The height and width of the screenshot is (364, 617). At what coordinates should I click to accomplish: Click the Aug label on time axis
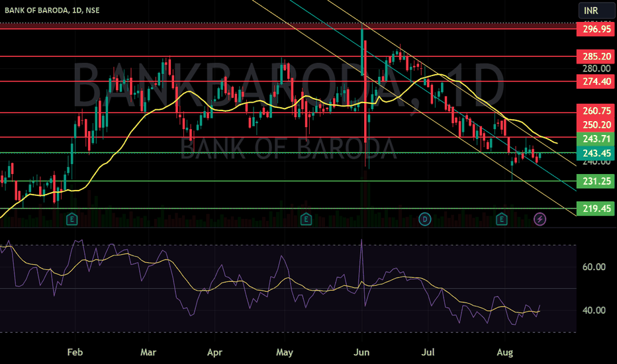pyautogui.click(x=505, y=352)
